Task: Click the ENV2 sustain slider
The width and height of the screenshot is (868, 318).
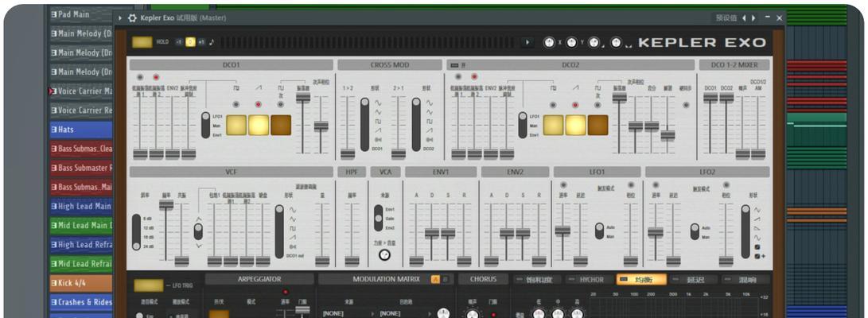Action: pos(524,233)
